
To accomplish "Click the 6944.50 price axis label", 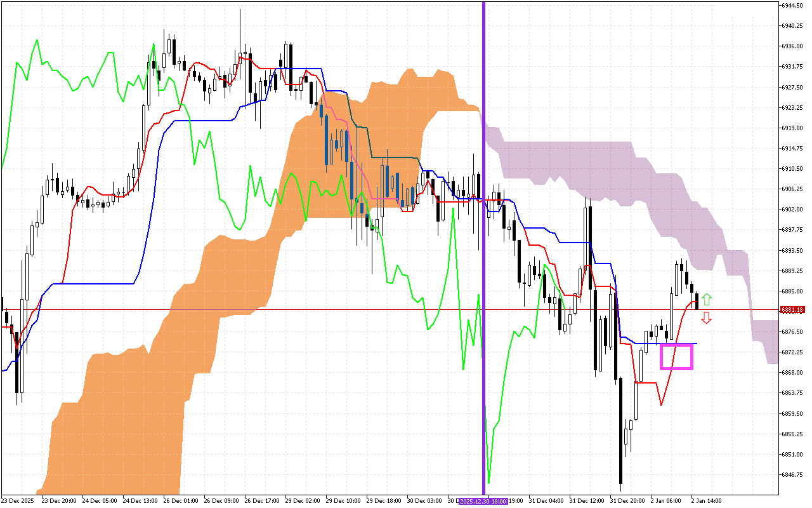I will (x=792, y=5).
